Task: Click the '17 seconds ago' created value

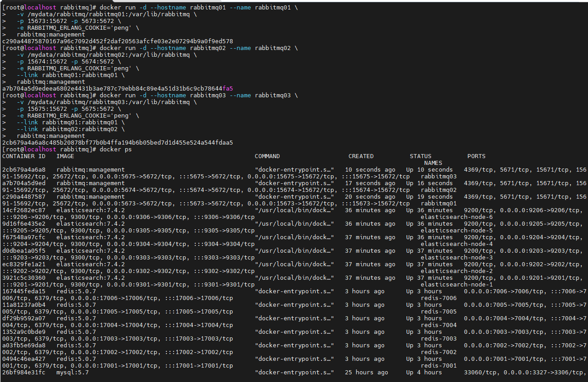Action: pos(370,183)
